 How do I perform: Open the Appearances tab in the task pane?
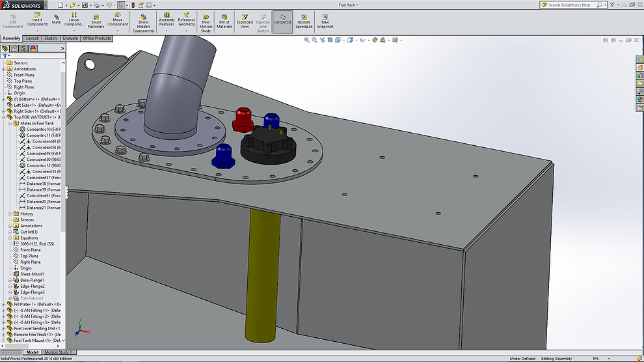tap(639, 99)
